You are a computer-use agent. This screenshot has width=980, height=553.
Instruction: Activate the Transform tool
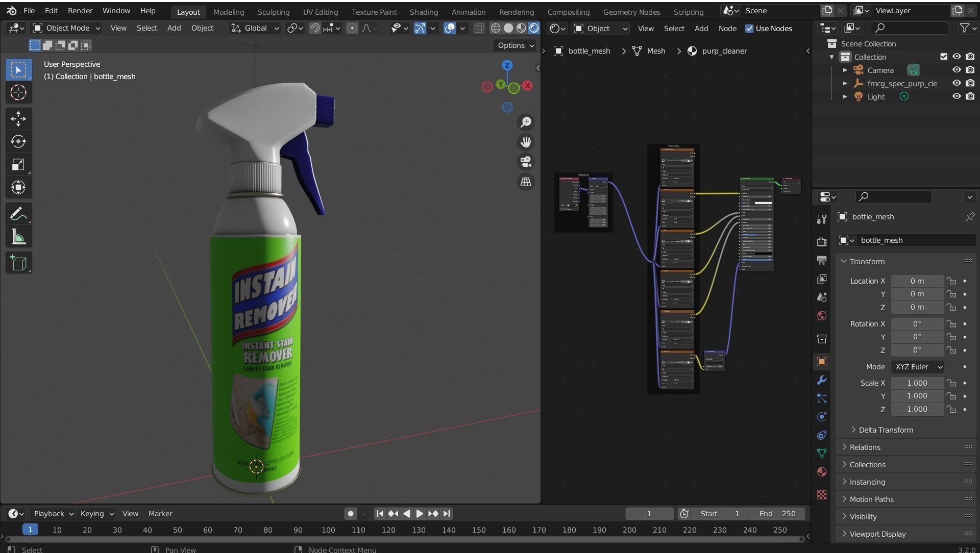click(x=18, y=187)
